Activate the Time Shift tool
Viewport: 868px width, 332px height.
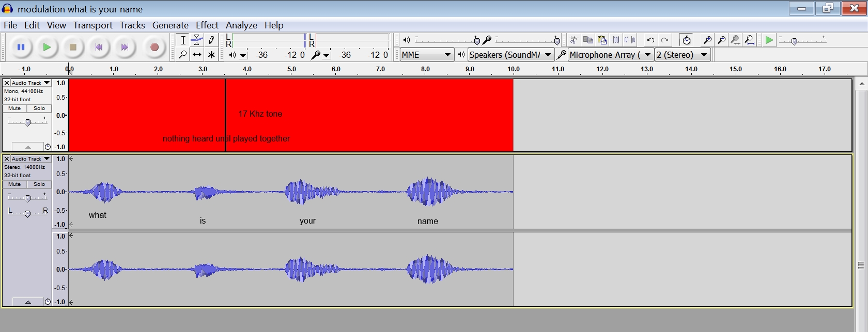[x=197, y=55]
